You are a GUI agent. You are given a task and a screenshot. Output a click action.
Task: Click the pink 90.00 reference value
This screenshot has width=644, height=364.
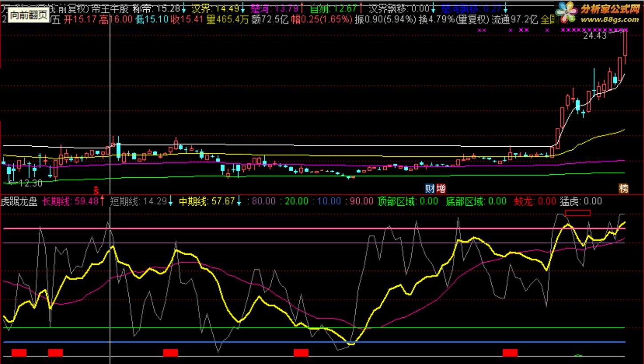point(362,201)
